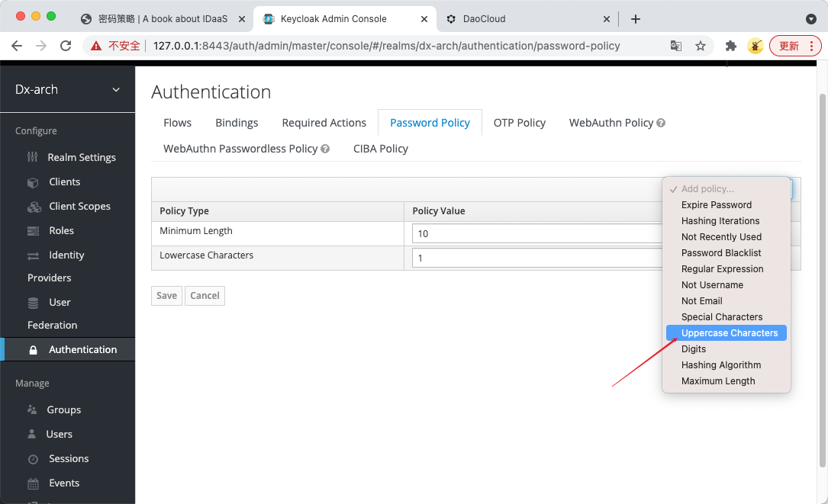Open Roles in the sidebar

(x=61, y=230)
